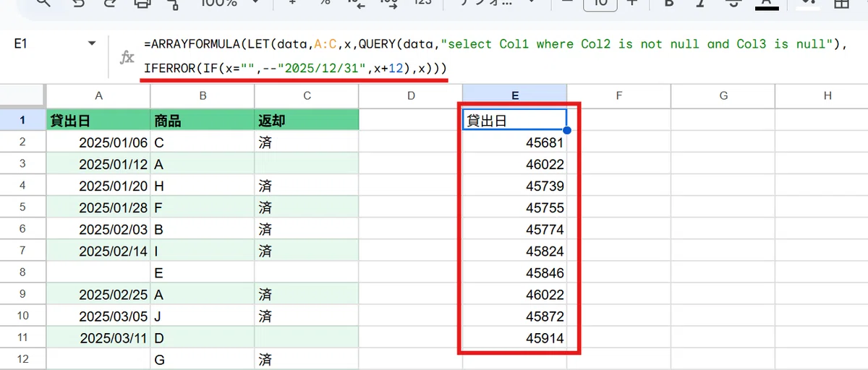This screenshot has width=868, height=370.
Task: Click the date cell 2025/02/03
Action: pos(98,229)
